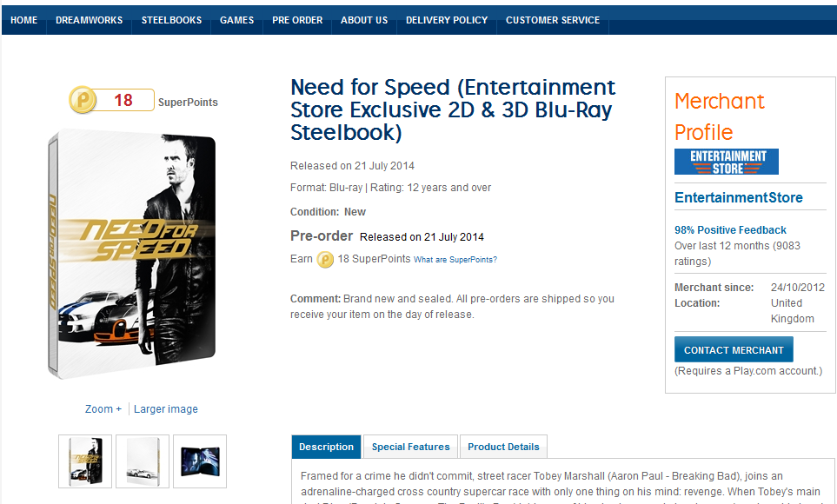
Task: Open the STEELBOOKS menu item
Action: (x=171, y=20)
